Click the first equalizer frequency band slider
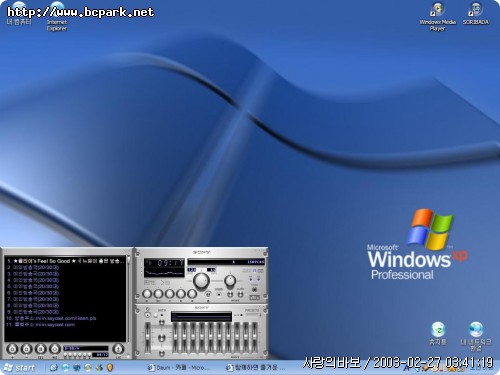The image size is (500, 375). coord(174,337)
